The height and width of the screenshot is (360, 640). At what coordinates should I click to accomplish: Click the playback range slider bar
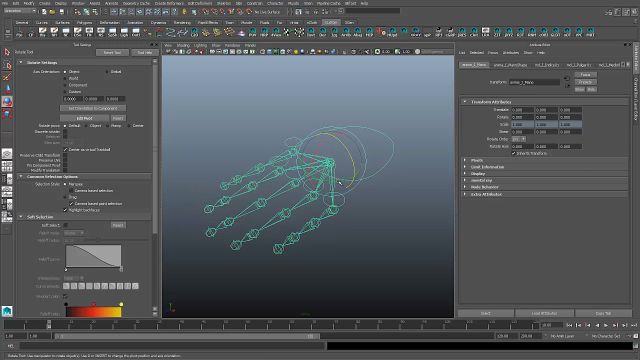187,336
